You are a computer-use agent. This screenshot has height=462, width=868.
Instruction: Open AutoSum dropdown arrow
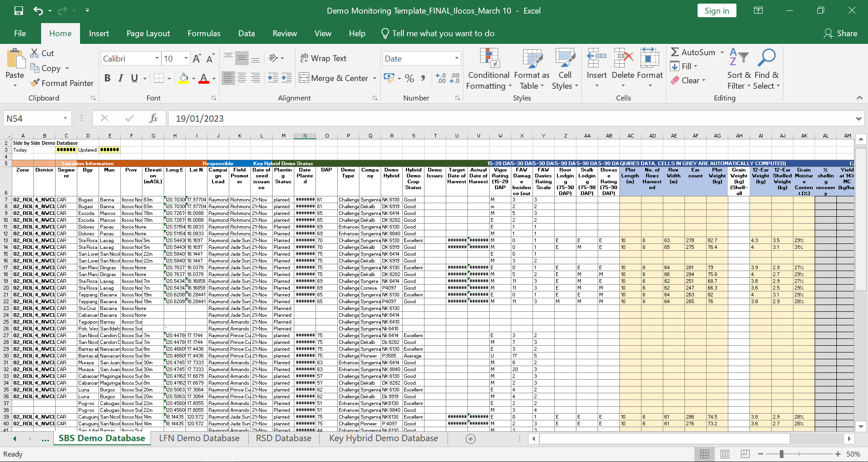tap(722, 52)
